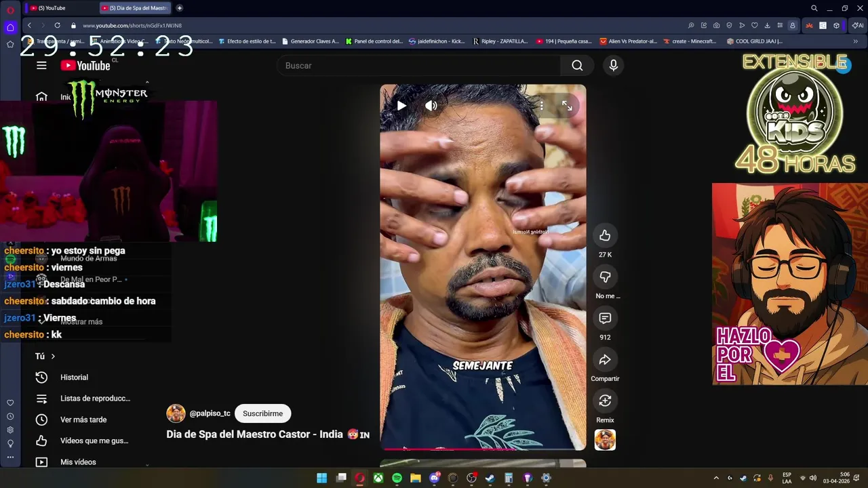Open Historial in the sidebar
Viewport: 868px width, 488px height.
point(74,378)
